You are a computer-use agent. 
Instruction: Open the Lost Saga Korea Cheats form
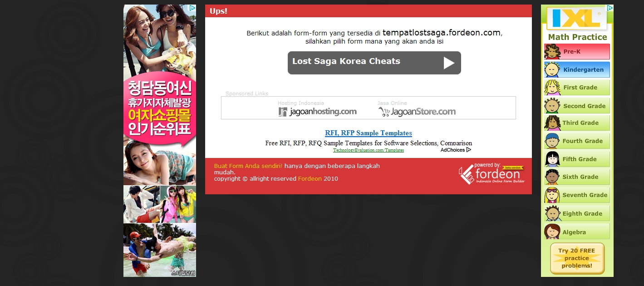[x=374, y=63]
